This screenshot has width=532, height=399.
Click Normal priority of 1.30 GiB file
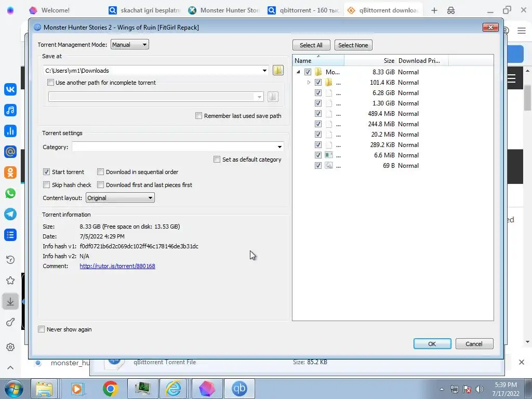point(408,103)
